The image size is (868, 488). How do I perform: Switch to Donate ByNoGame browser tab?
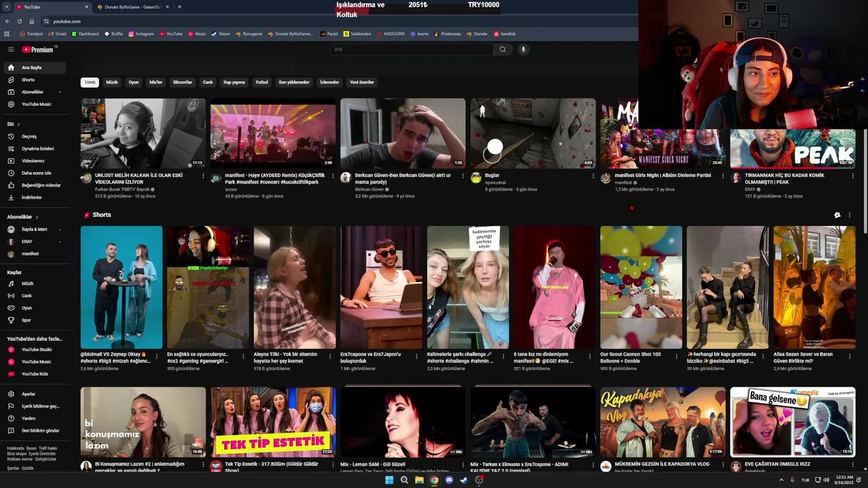click(132, 7)
